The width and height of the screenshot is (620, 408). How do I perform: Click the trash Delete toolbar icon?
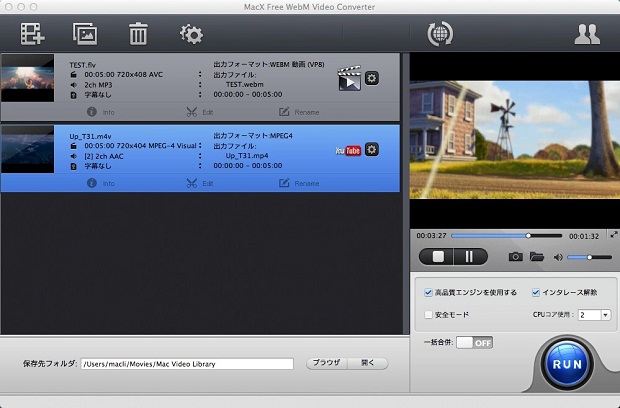(x=138, y=34)
